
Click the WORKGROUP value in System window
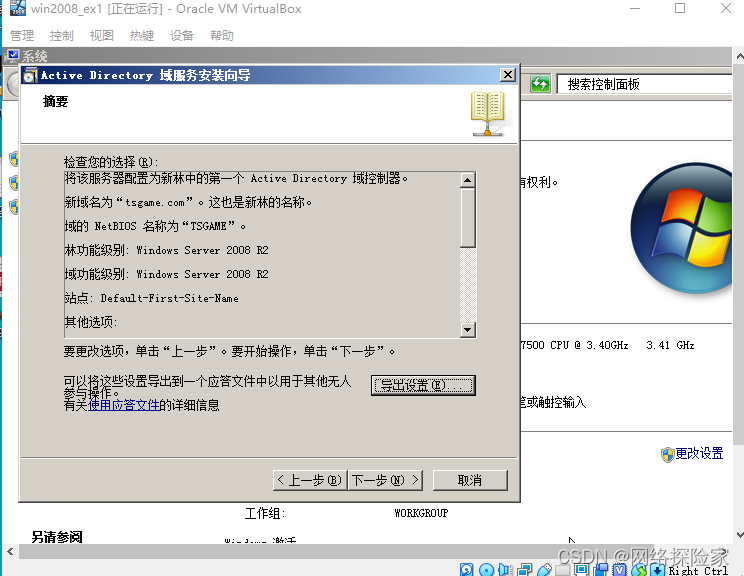421,513
